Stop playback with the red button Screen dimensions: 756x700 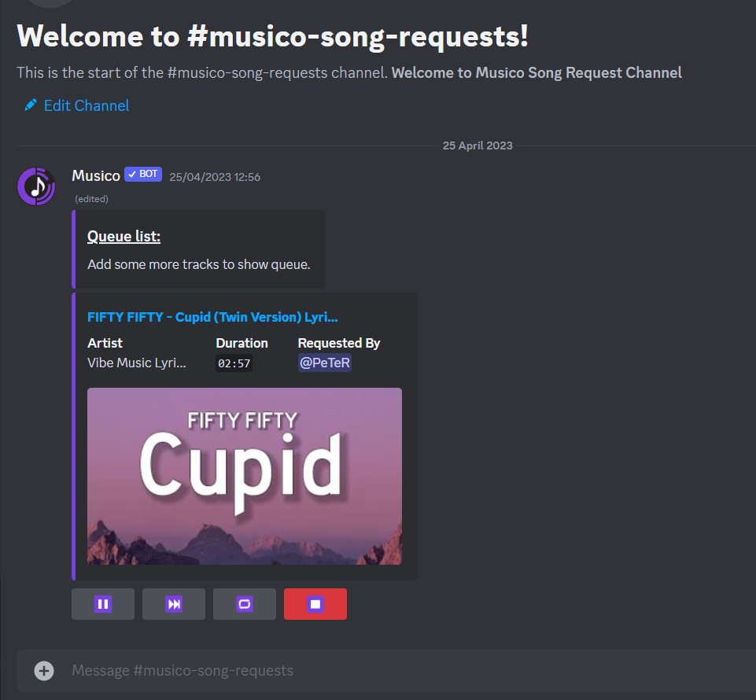pos(315,603)
